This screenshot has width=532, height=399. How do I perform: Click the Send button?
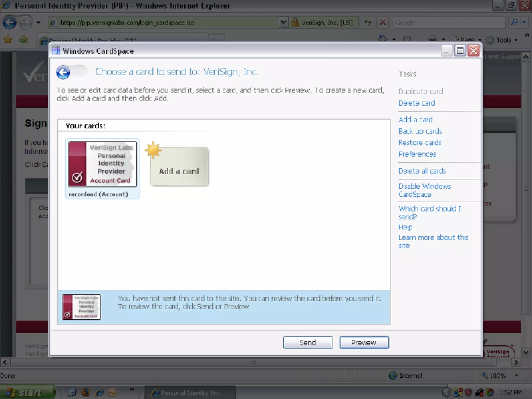pyautogui.click(x=308, y=342)
